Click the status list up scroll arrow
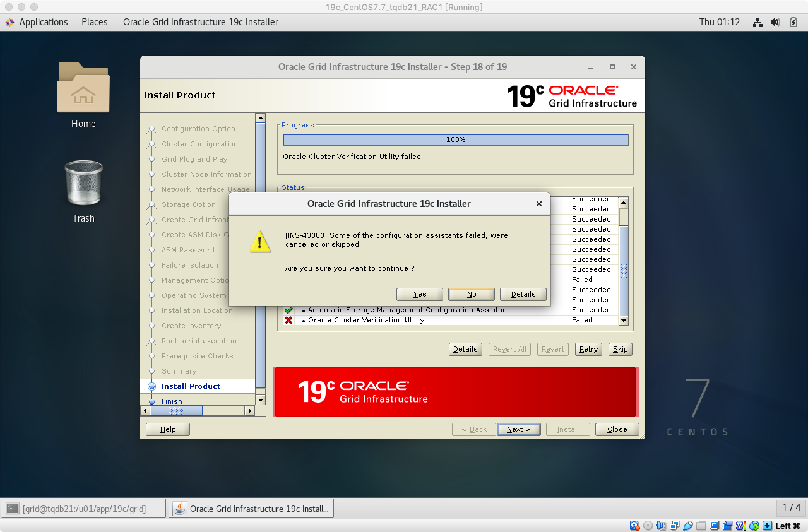The image size is (808, 532). (624, 203)
